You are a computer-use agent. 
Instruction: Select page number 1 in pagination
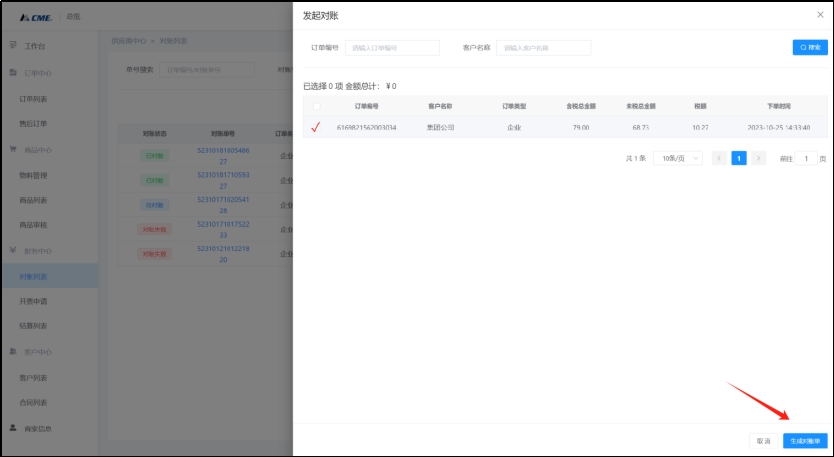click(739, 158)
